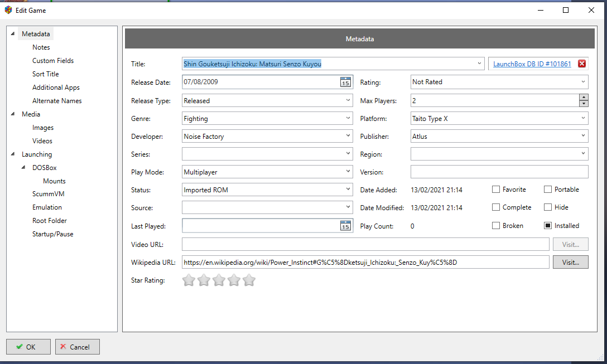Image resolution: width=607 pixels, height=364 pixels.
Task: Open the Root Folder section
Action: pyautogui.click(x=50, y=221)
